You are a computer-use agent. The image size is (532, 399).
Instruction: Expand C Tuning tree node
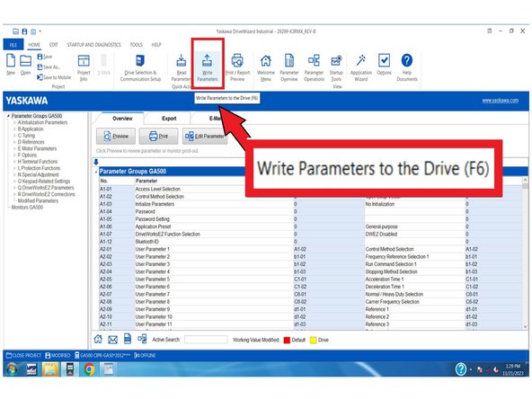(14, 136)
